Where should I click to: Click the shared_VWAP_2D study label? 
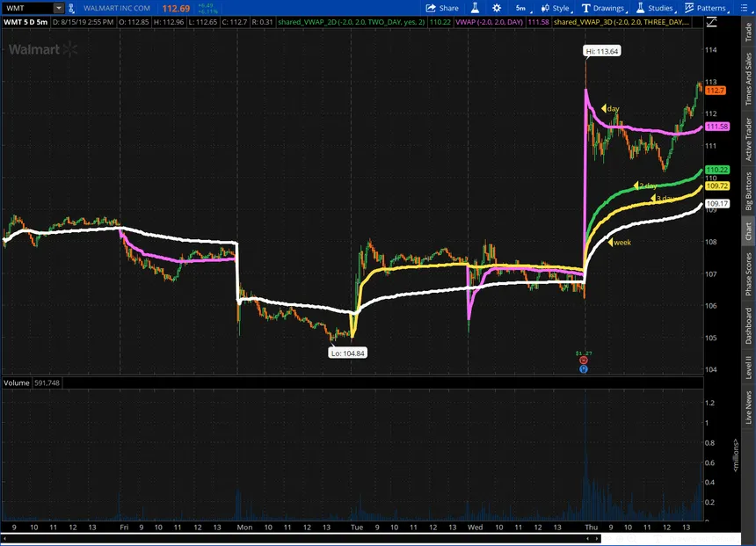[x=352, y=22]
